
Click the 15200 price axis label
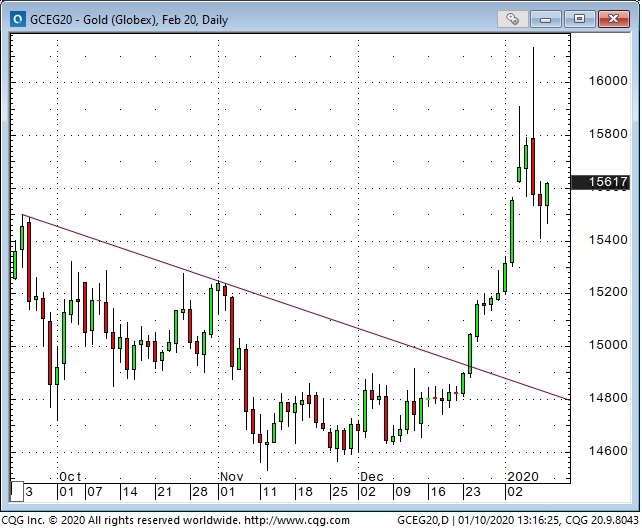click(x=608, y=292)
